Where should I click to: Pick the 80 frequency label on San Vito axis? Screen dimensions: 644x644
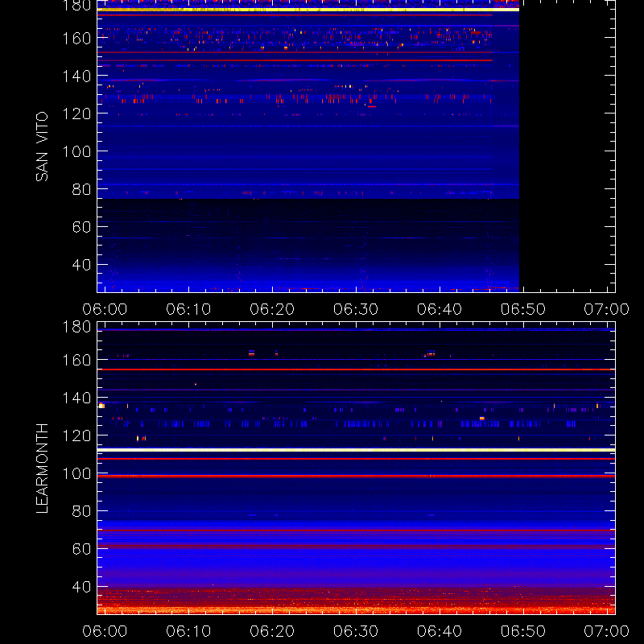pyautogui.click(x=81, y=189)
